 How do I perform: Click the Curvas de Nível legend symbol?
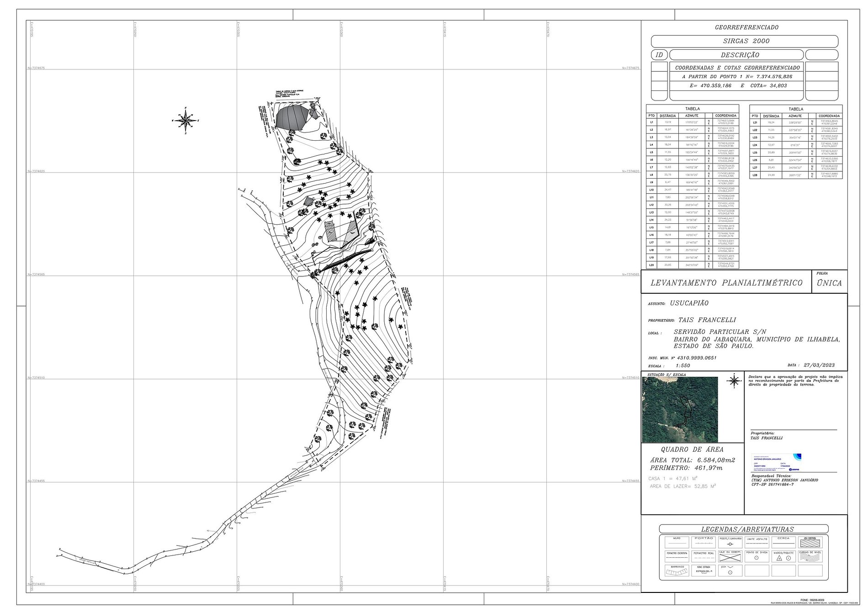click(x=810, y=557)
